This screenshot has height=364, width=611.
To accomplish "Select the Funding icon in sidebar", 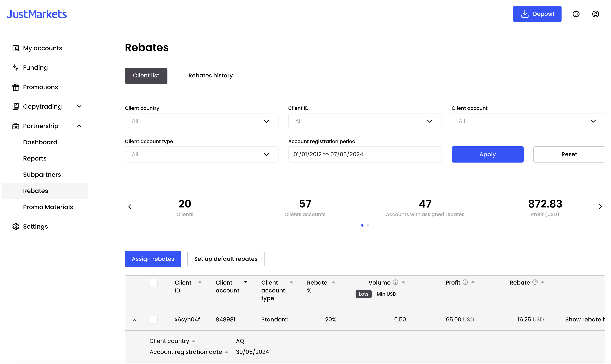I will point(16,67).
